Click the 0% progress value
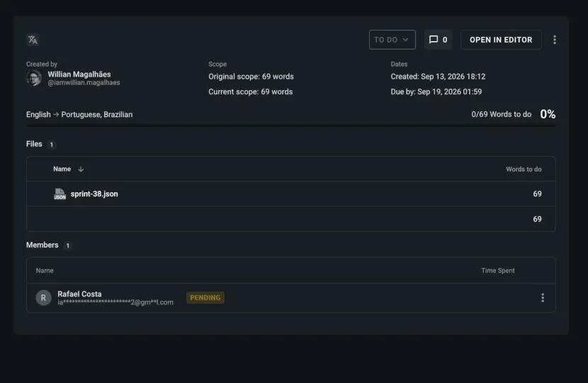Image resolution: width=588 pixels, height=383 pixels. click(x=548, y=114)
